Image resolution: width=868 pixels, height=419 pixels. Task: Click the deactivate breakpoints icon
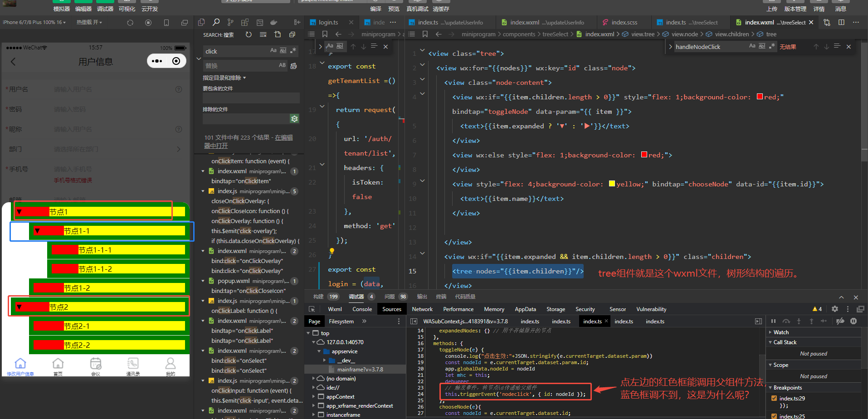coord(840,321)
